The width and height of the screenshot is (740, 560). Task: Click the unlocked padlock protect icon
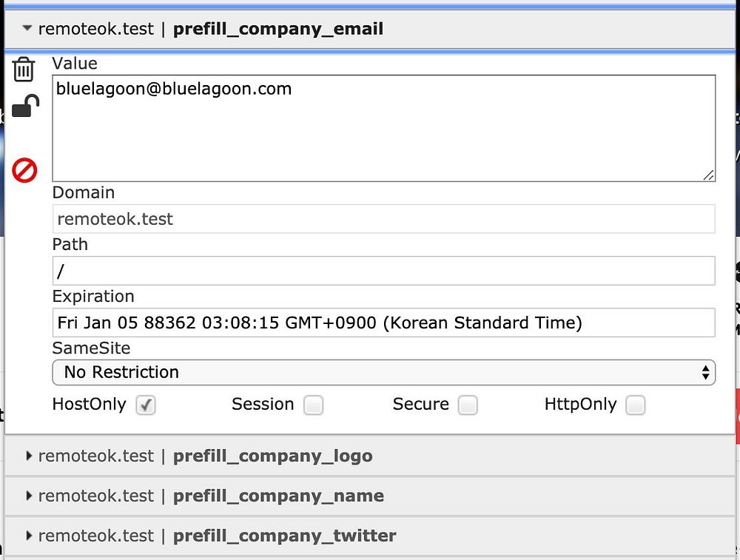[25, 107]
